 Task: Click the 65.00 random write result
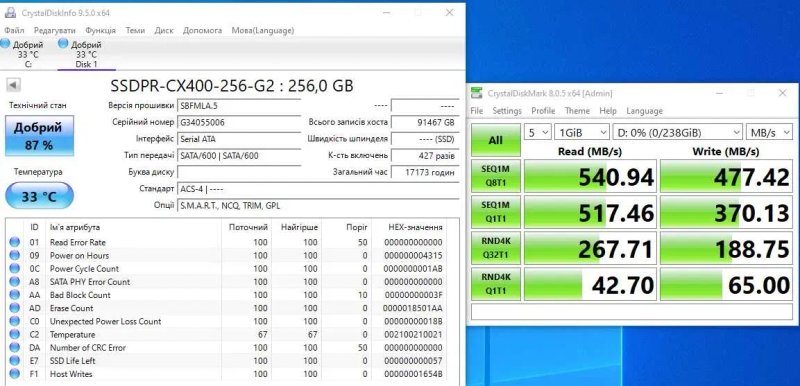[727, 285]
